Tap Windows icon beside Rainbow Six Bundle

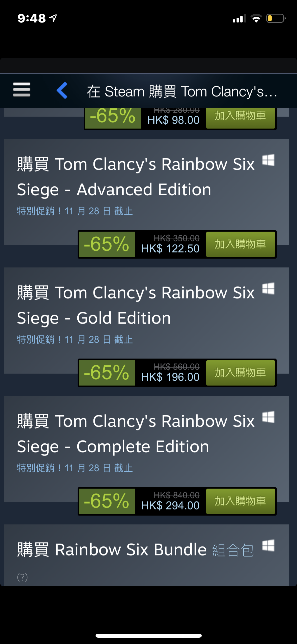[268, 546]
